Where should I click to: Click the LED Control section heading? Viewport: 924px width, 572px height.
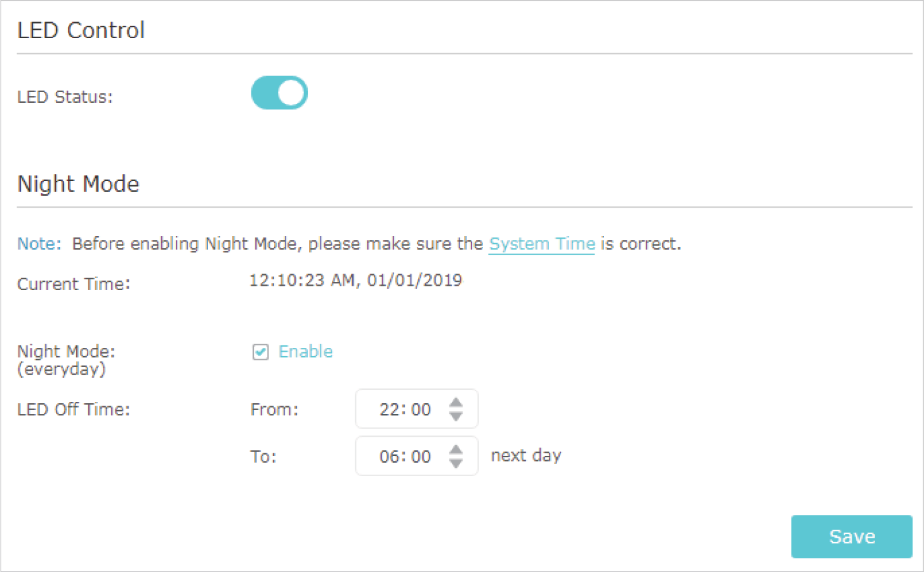[x=81, y=30]
